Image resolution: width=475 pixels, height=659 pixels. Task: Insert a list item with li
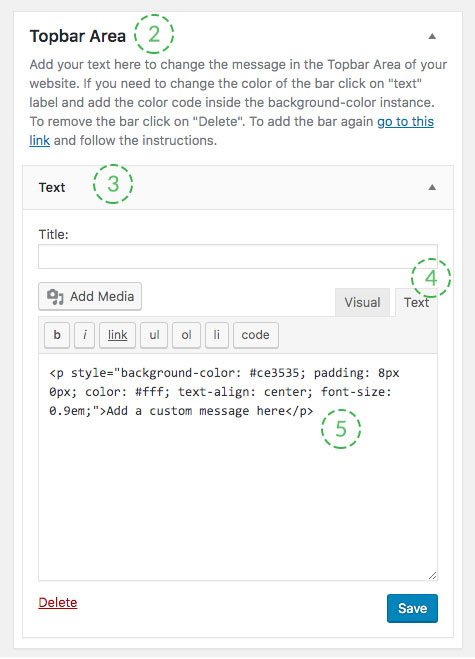(216, 335)
